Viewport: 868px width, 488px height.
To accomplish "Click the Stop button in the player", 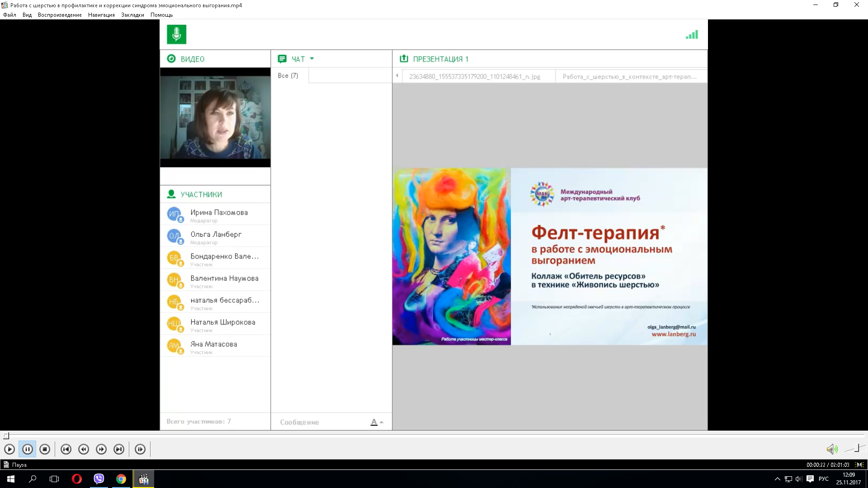I will (45, 449).
